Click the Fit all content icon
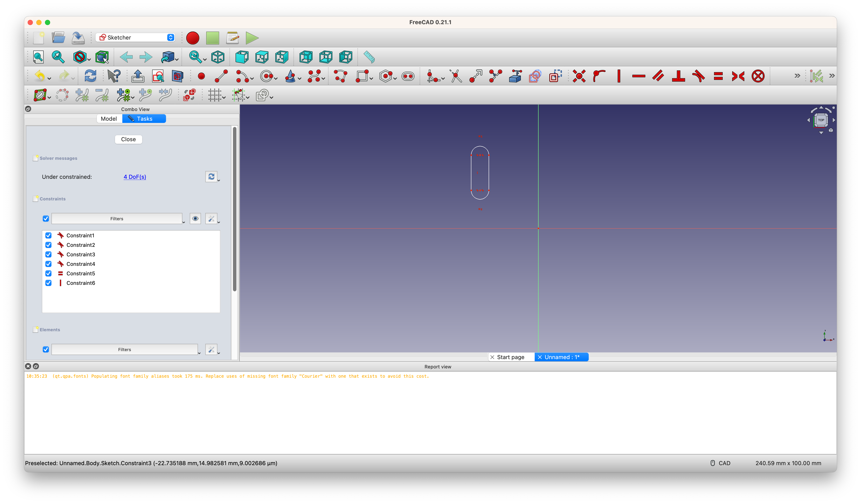This screenshot has width=861, height=504. pos(38,57)
